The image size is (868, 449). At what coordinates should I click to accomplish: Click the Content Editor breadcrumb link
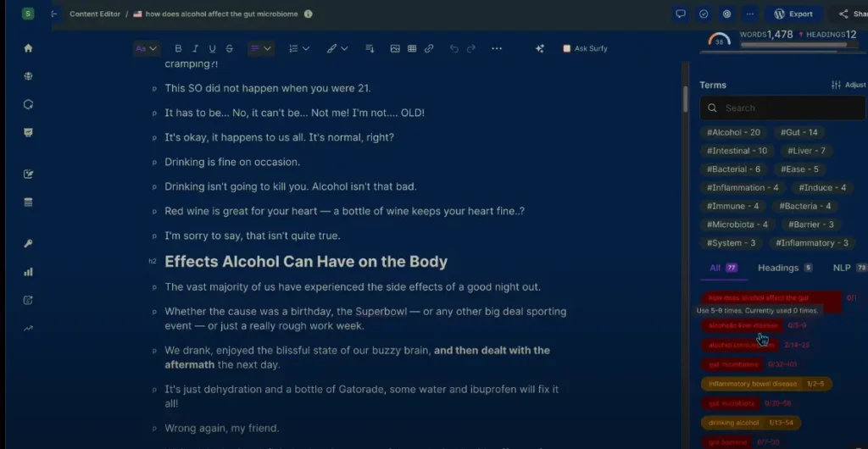[95, 14]
